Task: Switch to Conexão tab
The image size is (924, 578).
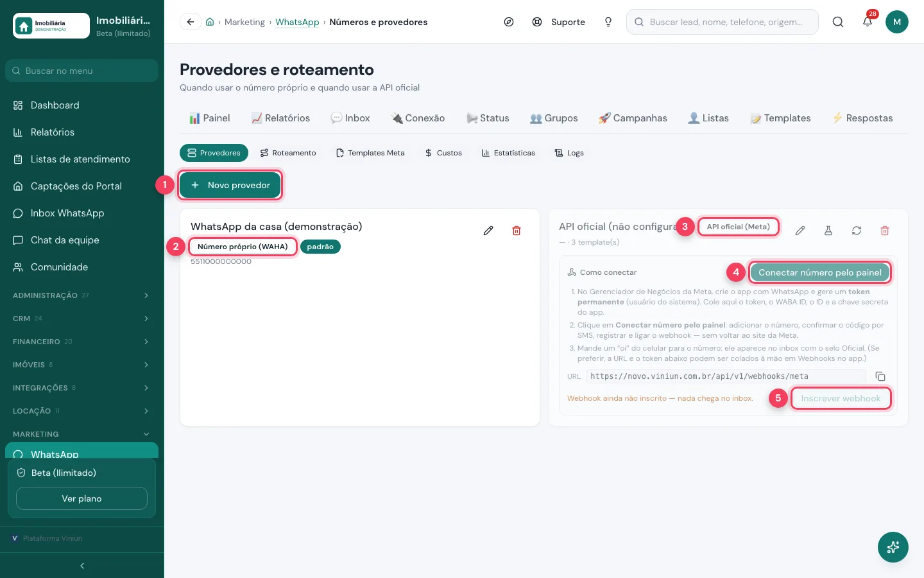Action: (418, 118)
